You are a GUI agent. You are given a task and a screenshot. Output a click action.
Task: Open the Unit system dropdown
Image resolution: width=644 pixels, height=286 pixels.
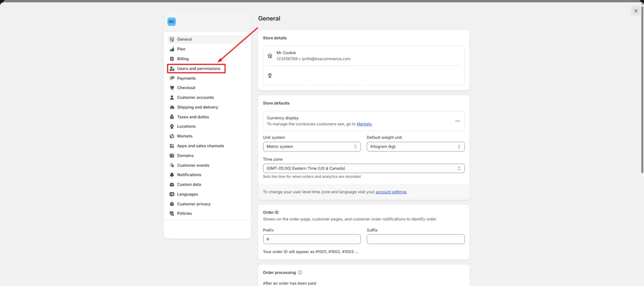click(x=312, y=147)
